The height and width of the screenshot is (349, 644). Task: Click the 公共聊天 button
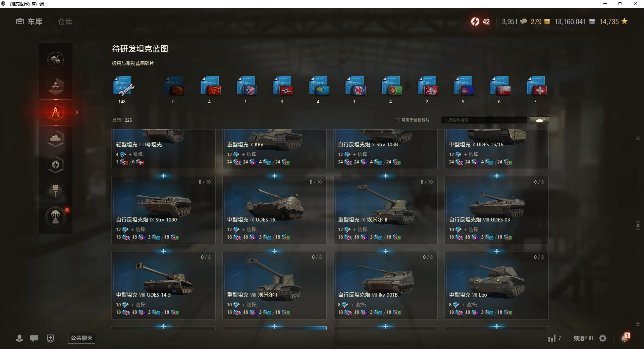click(82, 338)
